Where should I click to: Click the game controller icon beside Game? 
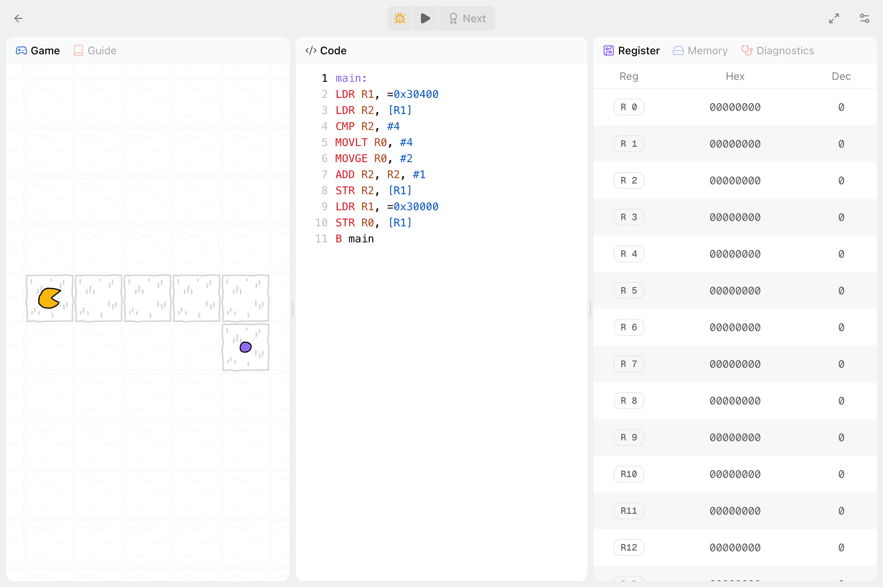click(x=21, y=50)
